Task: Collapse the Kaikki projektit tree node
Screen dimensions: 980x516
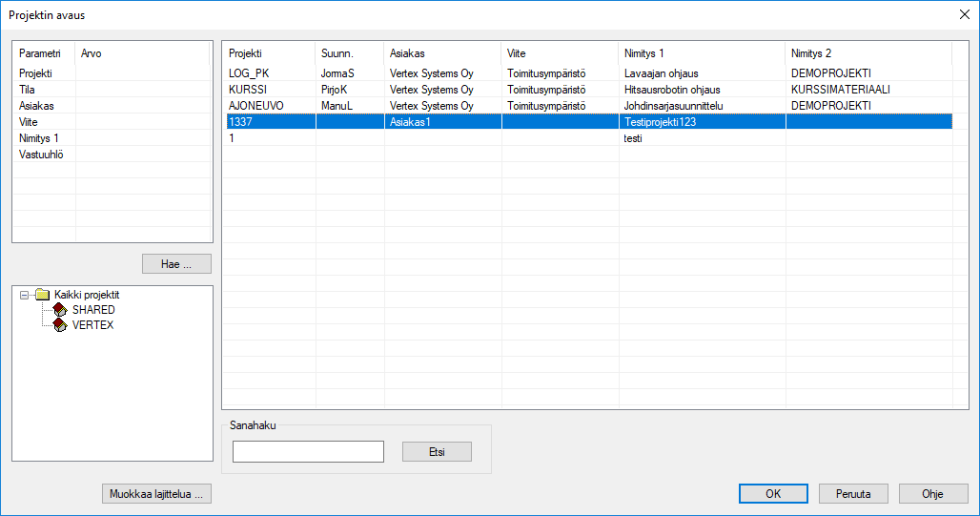Action: tap(24, 295)
